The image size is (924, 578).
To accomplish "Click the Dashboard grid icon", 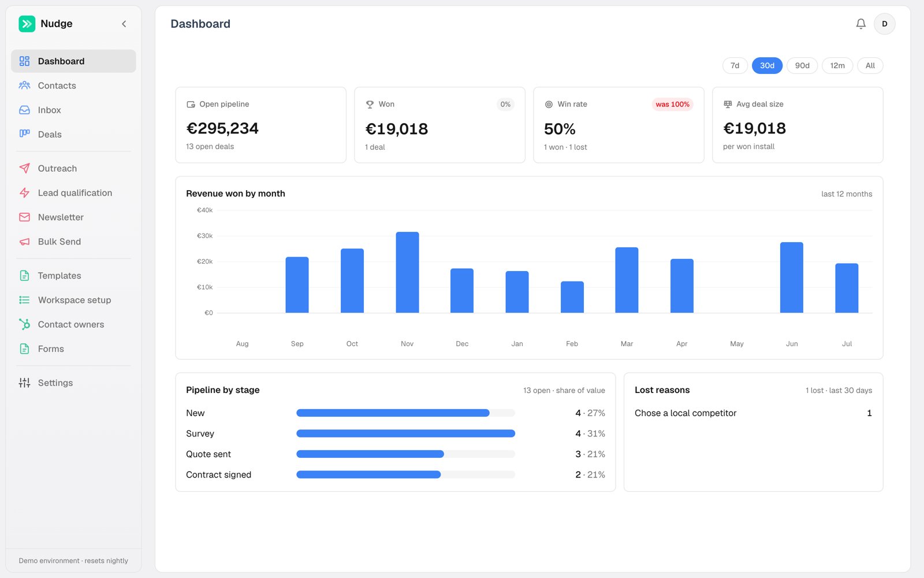I will [24, 61].
